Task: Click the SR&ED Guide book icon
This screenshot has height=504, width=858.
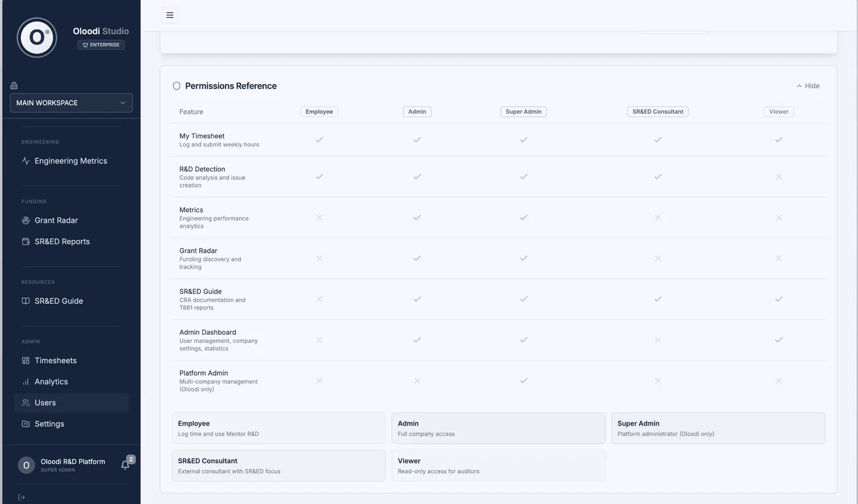Action: [x=26, y=301]
